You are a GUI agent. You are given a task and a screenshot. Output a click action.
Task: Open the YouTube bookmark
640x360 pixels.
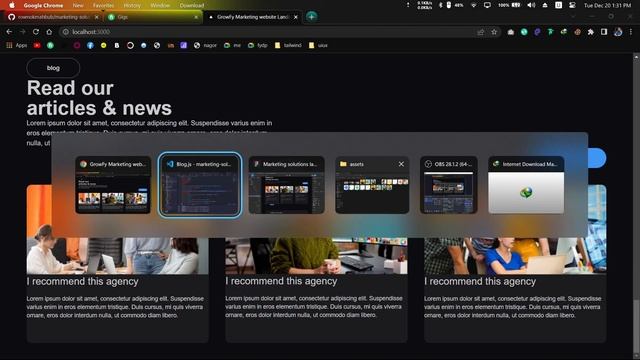tap(37, 45)
